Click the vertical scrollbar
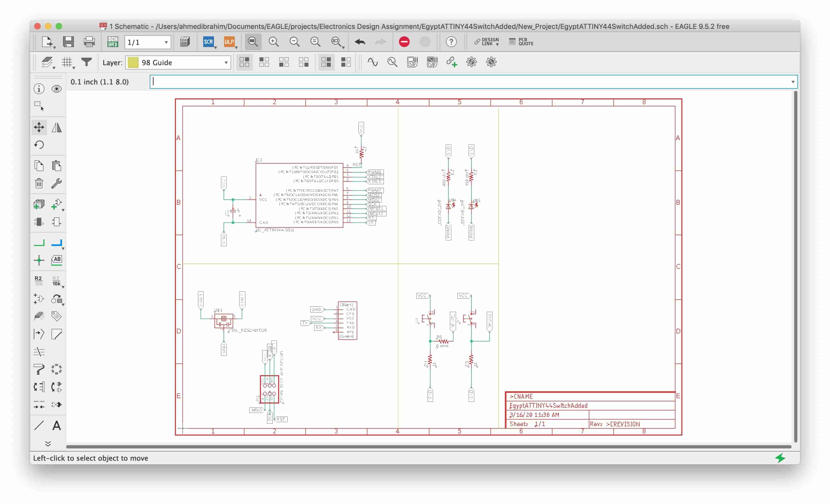830x504 pixels. pos(795,267)
